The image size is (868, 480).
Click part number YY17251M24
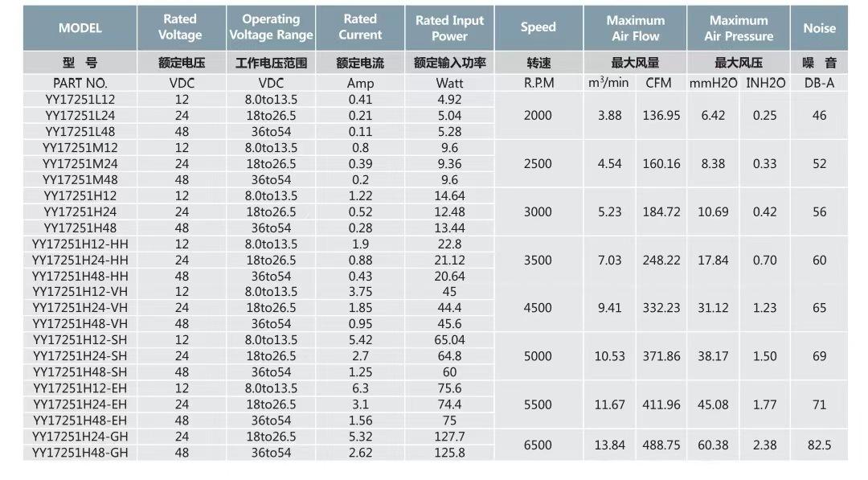[x=80, y=164]
